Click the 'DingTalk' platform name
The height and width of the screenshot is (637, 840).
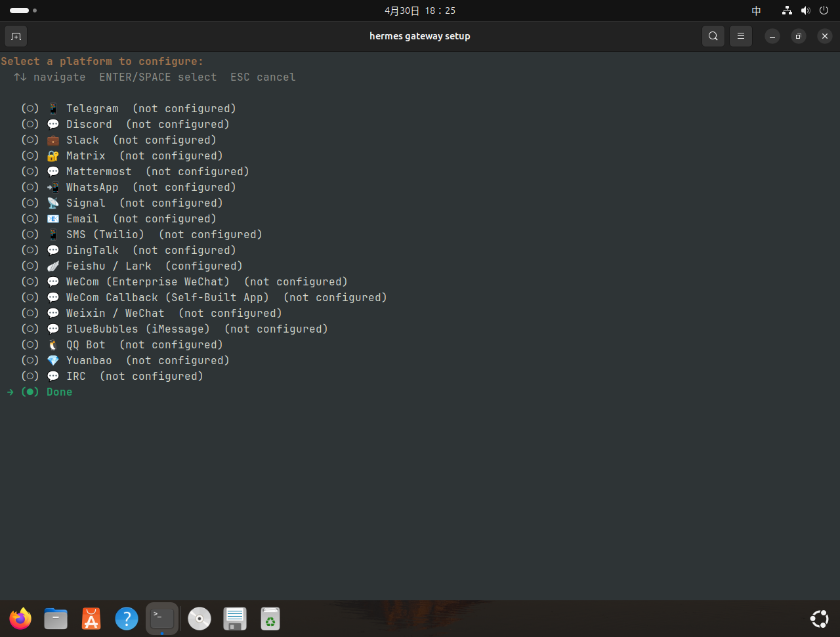93,251
